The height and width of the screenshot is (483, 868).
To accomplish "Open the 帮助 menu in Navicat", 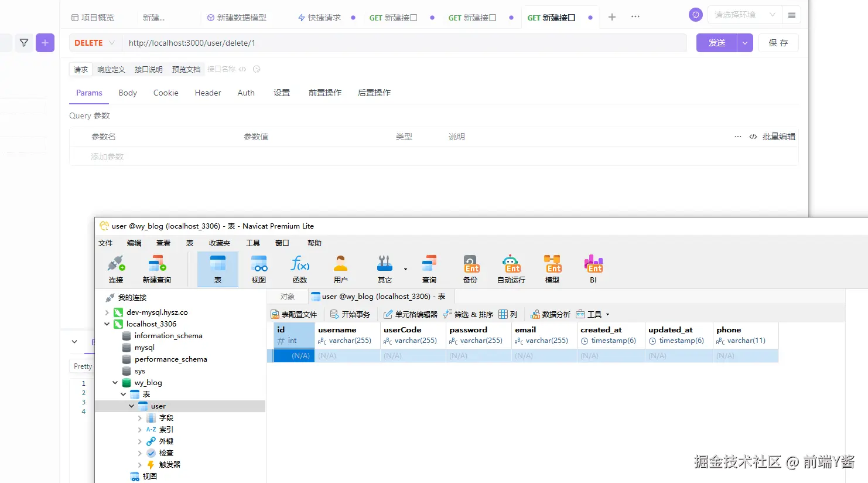I will (315, 243).
